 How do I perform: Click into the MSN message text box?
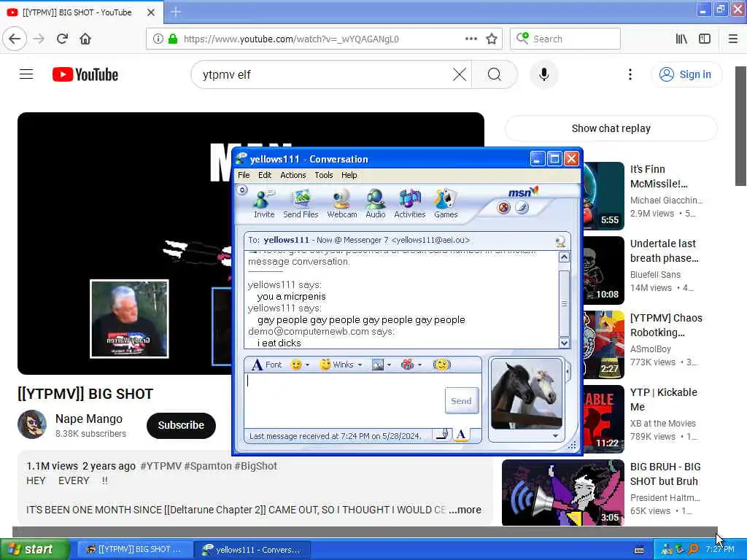click(344, 400)
